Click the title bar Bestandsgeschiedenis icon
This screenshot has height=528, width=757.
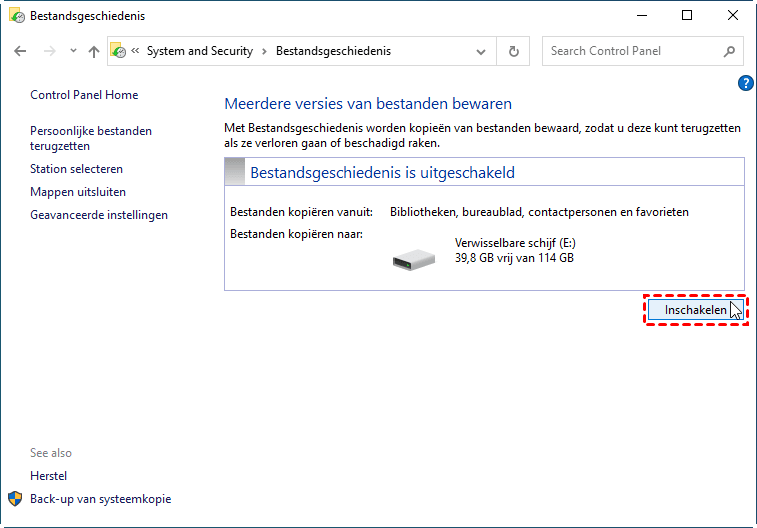(x=16, y=15)
